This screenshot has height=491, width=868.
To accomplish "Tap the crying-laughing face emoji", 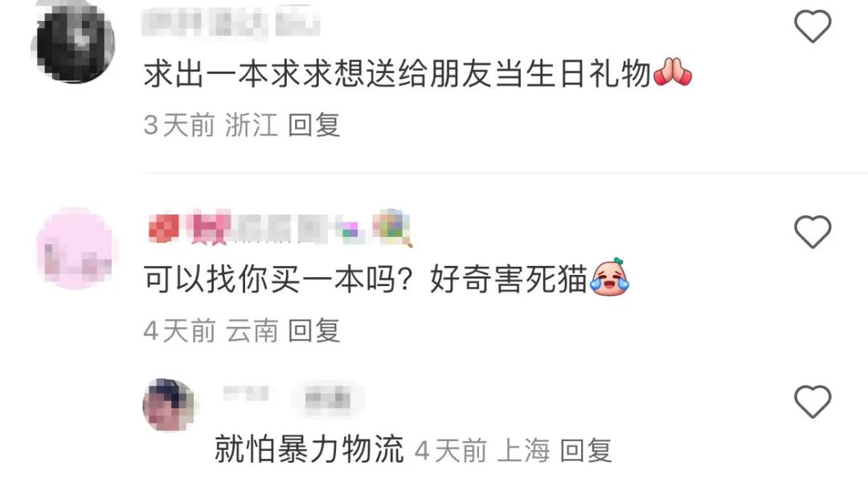I will 609,276.
